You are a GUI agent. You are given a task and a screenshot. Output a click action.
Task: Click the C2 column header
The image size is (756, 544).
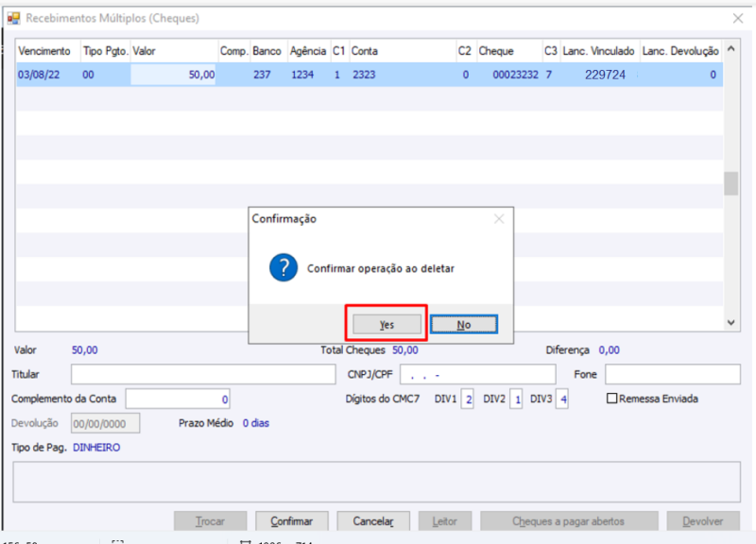click(466, 51)
